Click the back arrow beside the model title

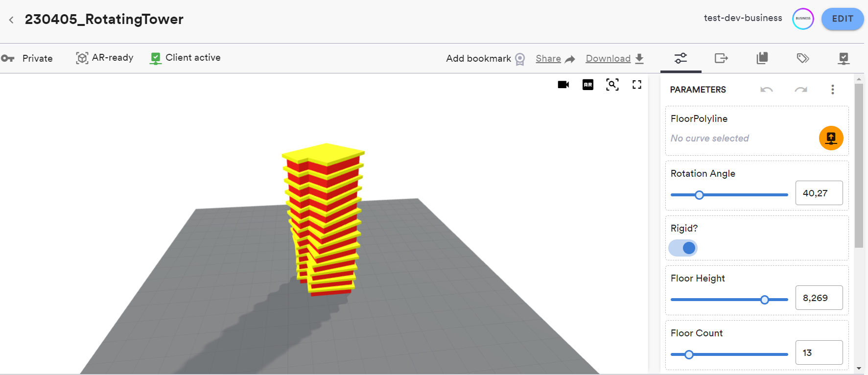[11, 20]
